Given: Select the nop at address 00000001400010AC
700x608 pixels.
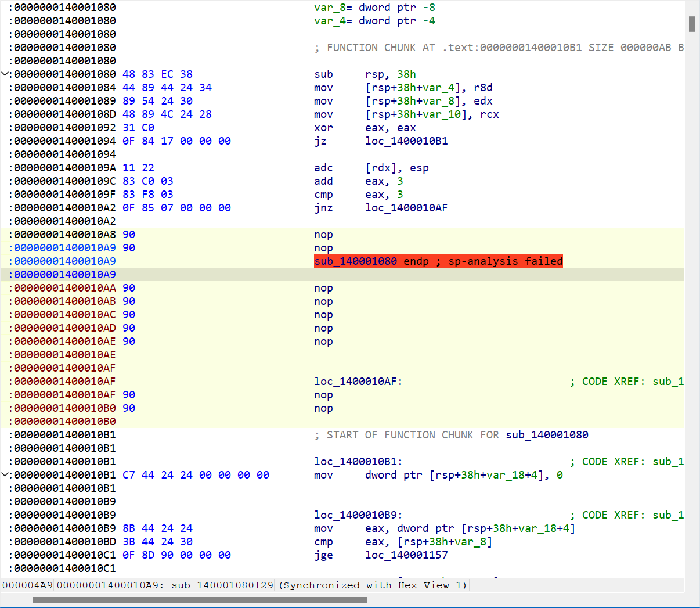Looking at the screenshot, I should 323,315.
